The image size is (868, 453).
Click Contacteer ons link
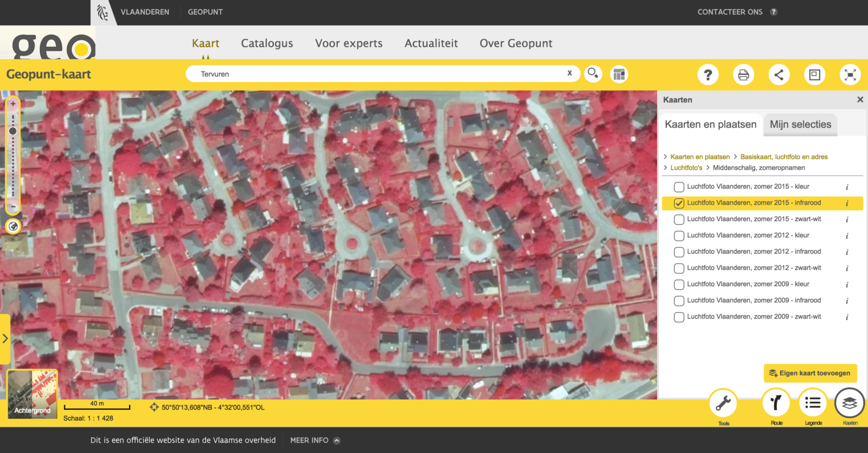[730, 12]
